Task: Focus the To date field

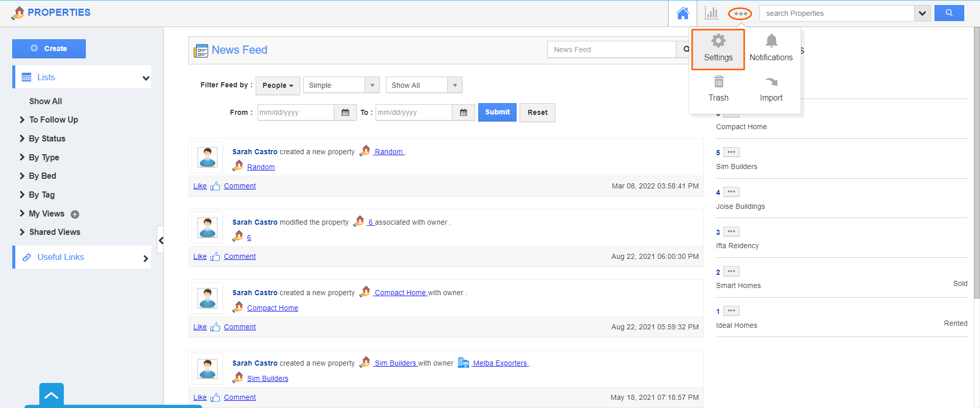Action: click(x=414, y=112)
